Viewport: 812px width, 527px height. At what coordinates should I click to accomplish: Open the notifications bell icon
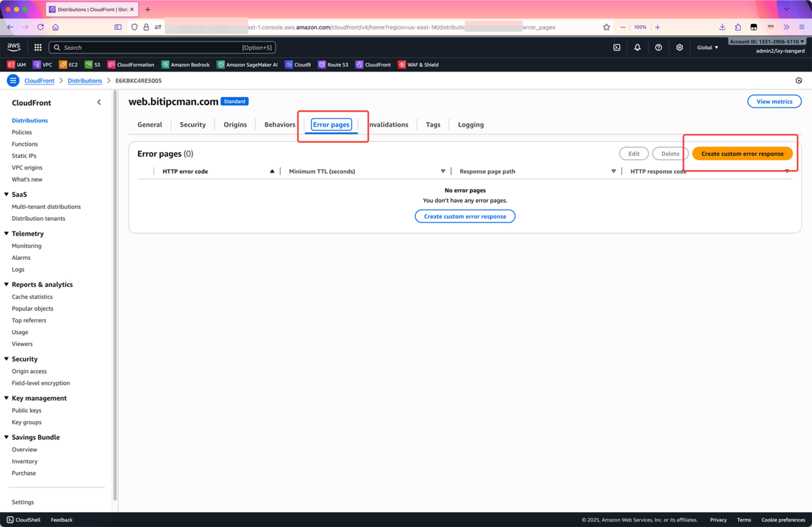click(x=637, y=47)
